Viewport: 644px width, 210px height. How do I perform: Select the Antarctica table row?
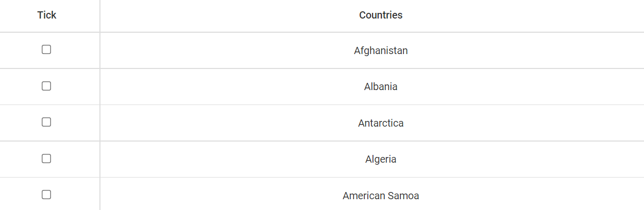232,123
